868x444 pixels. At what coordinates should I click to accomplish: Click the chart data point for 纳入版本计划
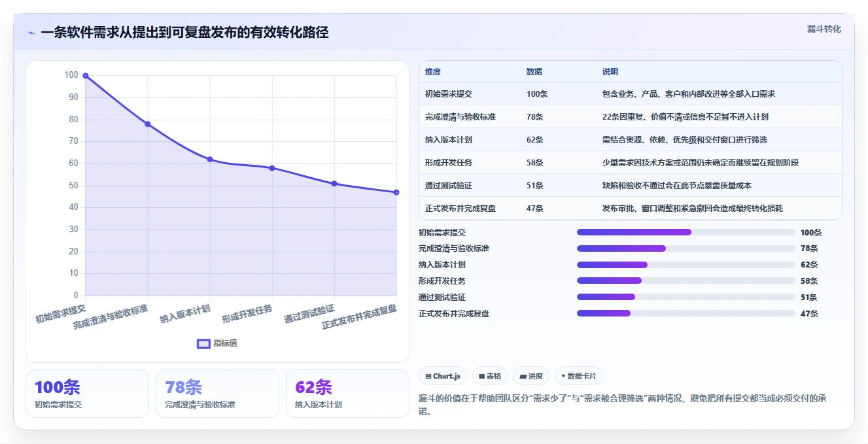[x=210, y=160]
